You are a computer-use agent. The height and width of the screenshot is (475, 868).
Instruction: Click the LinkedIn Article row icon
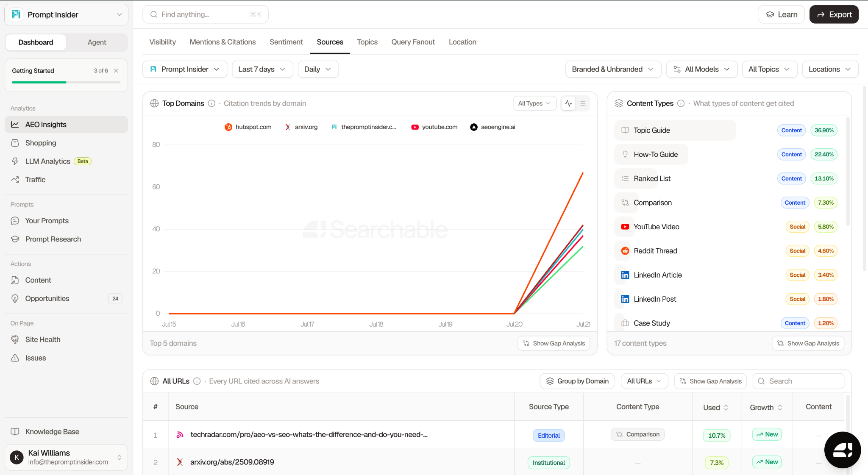pos(625,275)
